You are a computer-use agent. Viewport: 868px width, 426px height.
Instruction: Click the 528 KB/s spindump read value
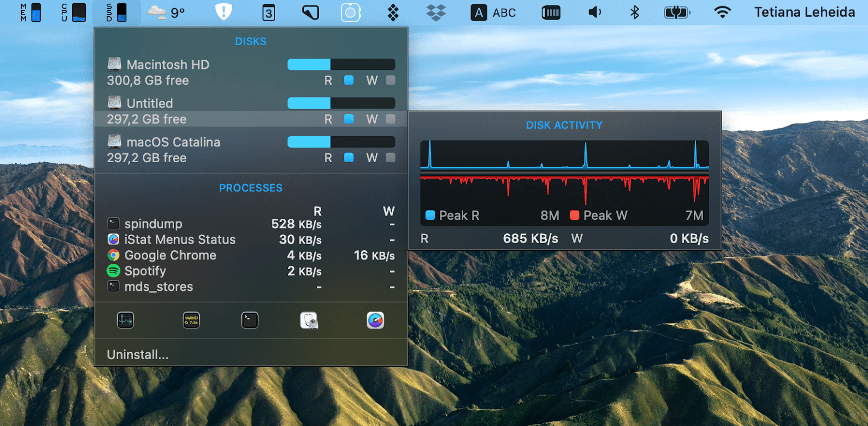point(297,224)
